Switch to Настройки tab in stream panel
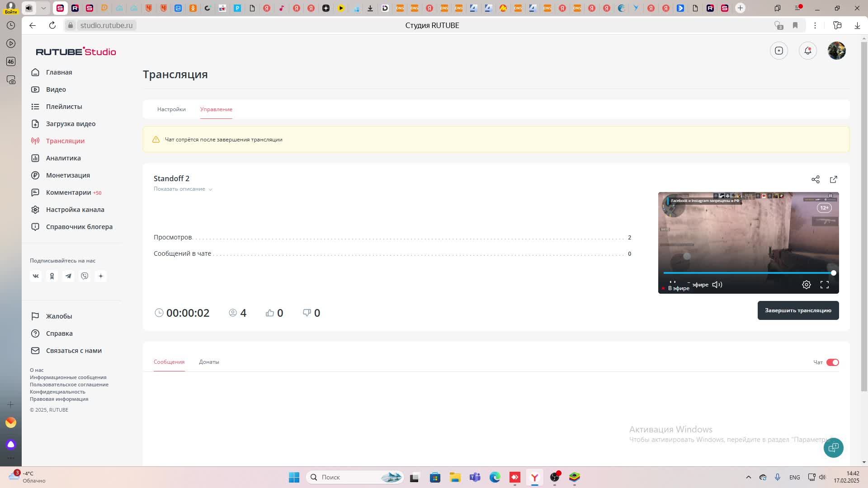This screenshot has width=868, height=488. pyautogui.click(x=172, y=109)
